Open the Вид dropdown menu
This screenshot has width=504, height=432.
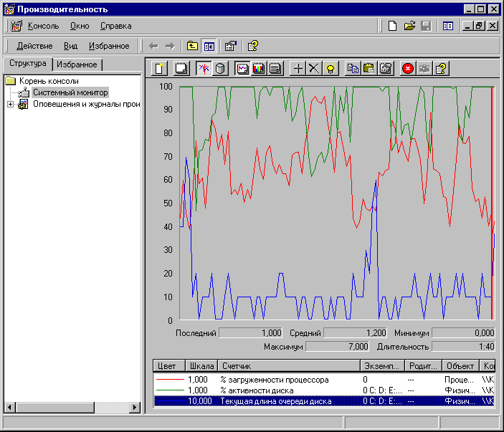point(70,46)
